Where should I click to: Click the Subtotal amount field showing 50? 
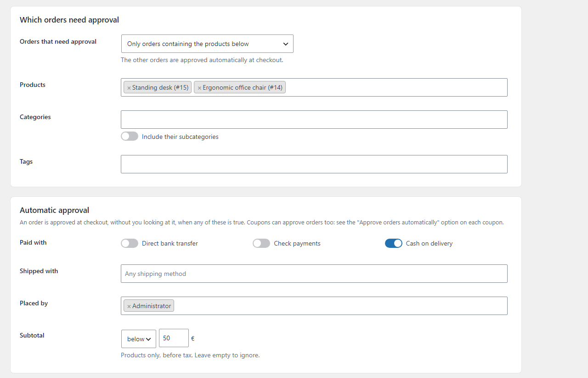click(x=174, y=338)
